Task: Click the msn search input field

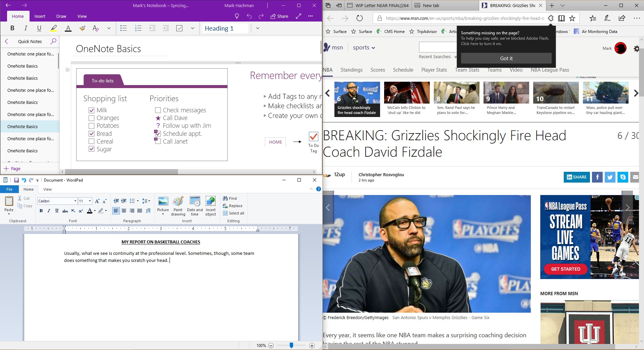Action: 438,47
